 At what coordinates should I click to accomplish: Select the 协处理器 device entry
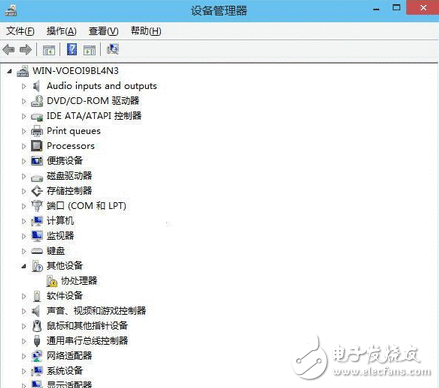point(79,281)
